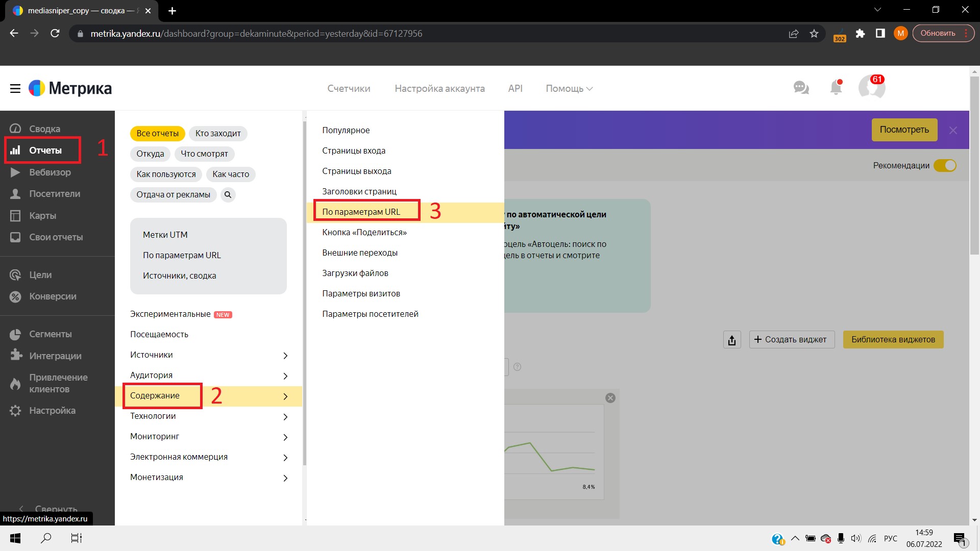Click the Создать виджет button
980x551 pixels.
point(791,340)
